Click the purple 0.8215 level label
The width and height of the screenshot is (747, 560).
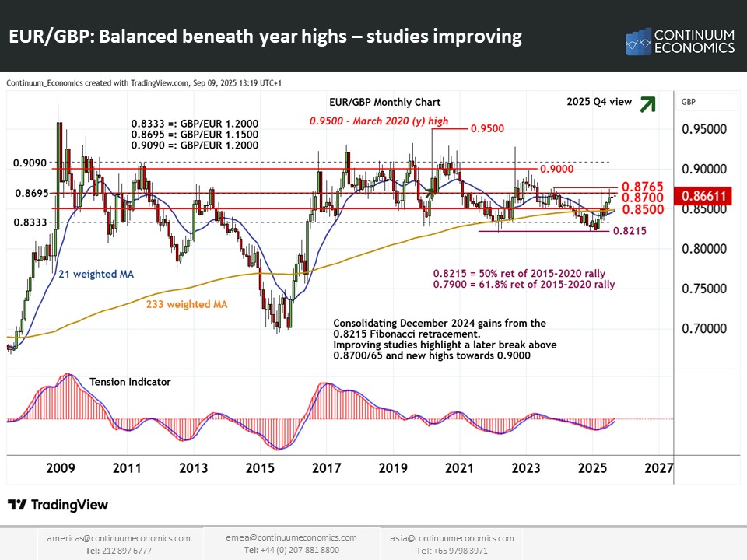tap(630, 231)
